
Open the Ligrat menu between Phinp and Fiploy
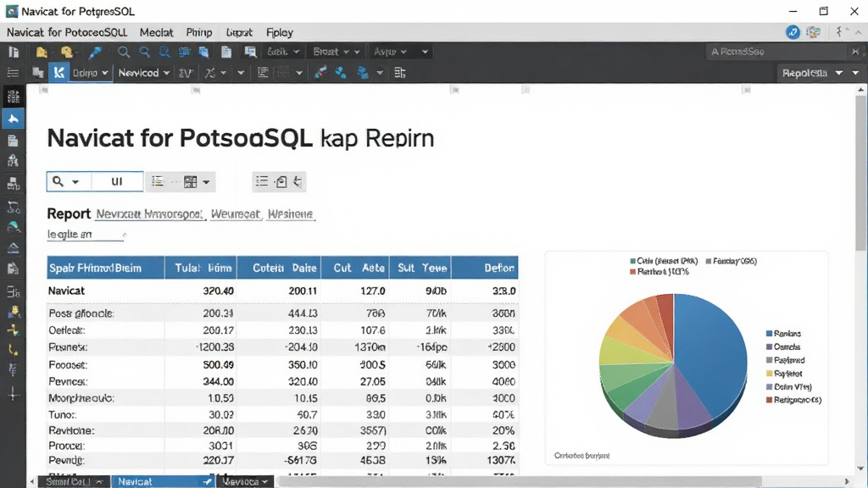coord(239,32)
